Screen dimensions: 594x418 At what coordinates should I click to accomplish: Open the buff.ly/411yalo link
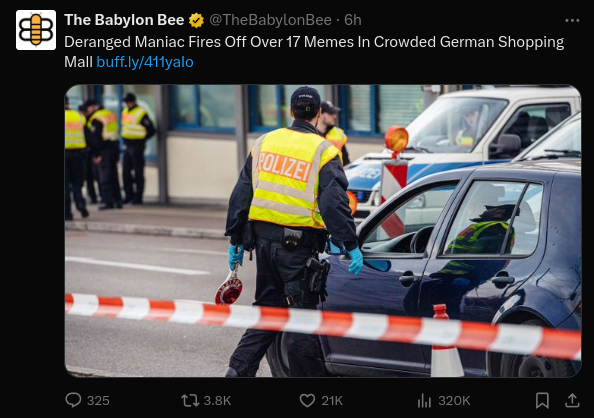click(x=145, y=62)
